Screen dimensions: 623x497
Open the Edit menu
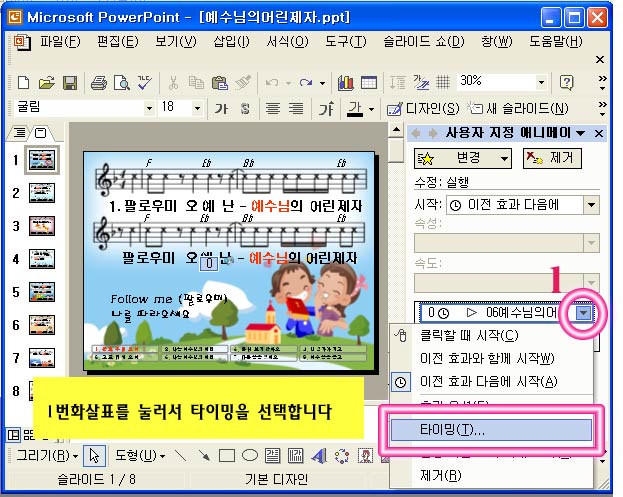tap(118, 41)
